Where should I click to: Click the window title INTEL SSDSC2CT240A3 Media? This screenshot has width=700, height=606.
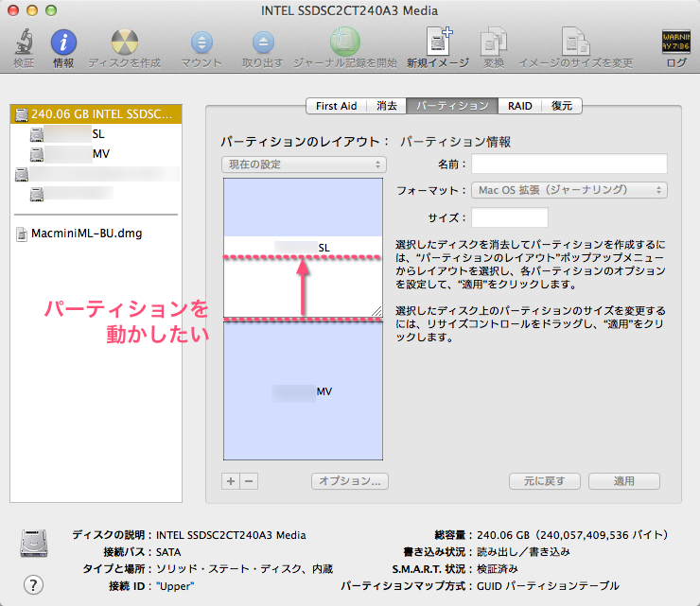click(x=350, y=10)
